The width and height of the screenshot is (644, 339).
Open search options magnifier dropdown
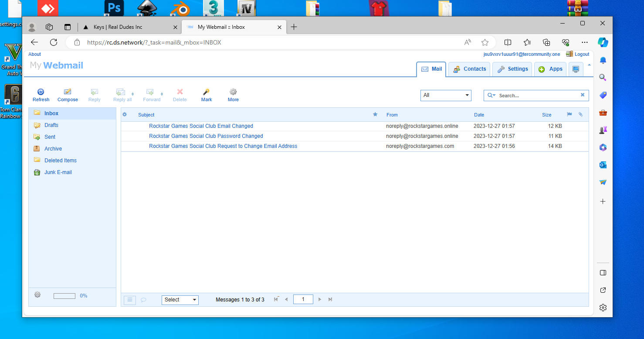pos(491,95)
